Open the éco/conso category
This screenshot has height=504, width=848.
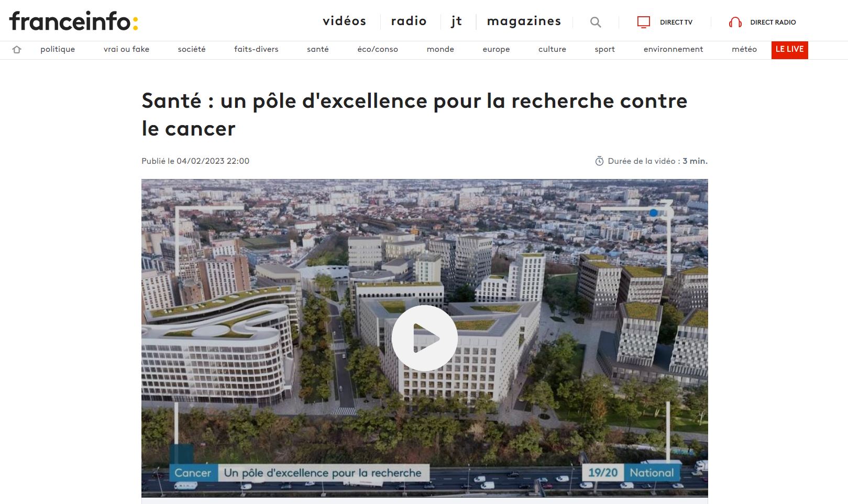(378, 49)
